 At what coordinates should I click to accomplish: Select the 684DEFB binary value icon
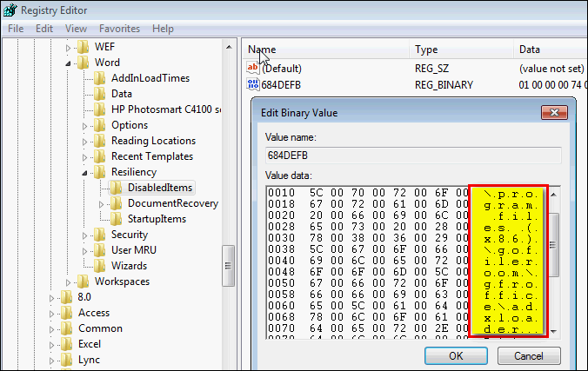[254, 84]
